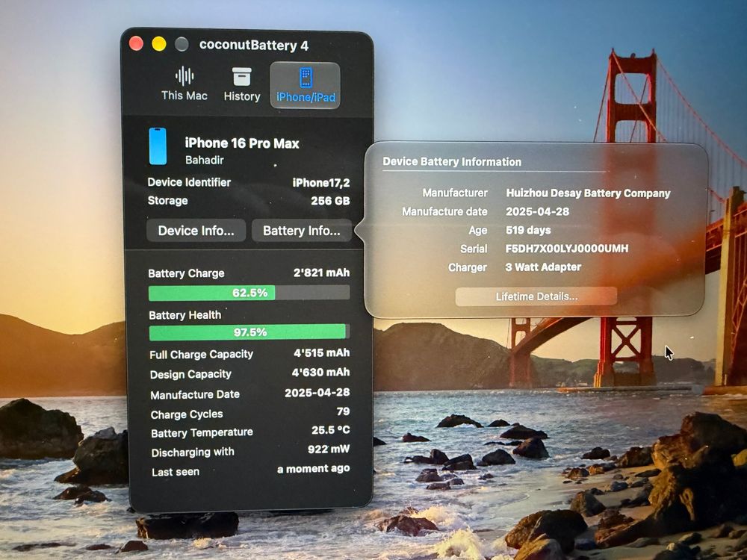747x560 pixels.
Task: Click the iPhone 16 Pro Max name
Action: click(x=242, y=143)
